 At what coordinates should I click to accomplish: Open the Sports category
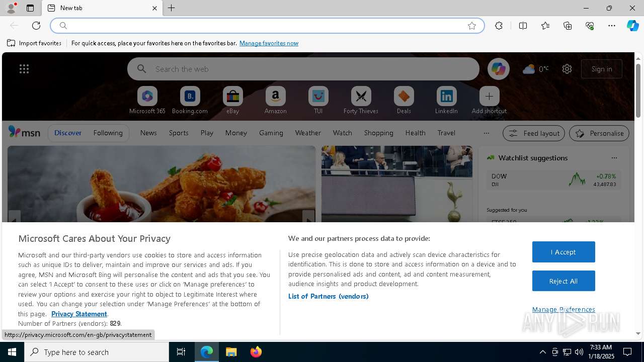point(179,133)
